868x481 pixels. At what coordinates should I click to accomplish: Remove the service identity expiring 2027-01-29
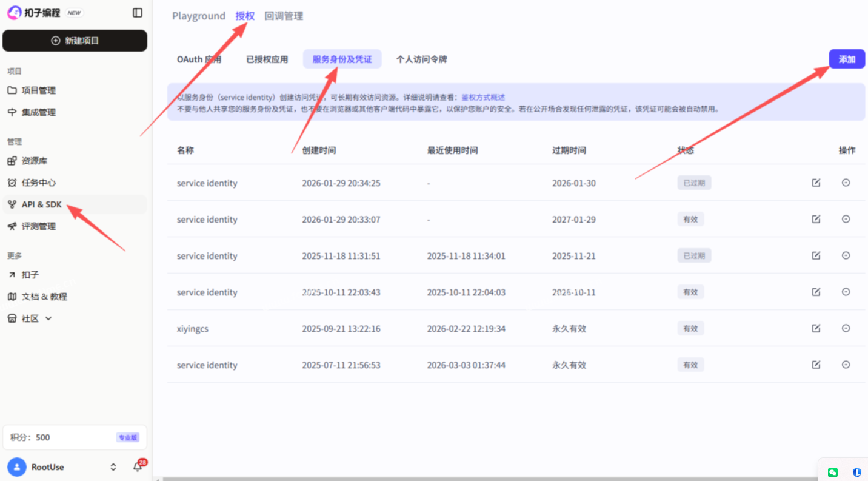tap(846, 219)
